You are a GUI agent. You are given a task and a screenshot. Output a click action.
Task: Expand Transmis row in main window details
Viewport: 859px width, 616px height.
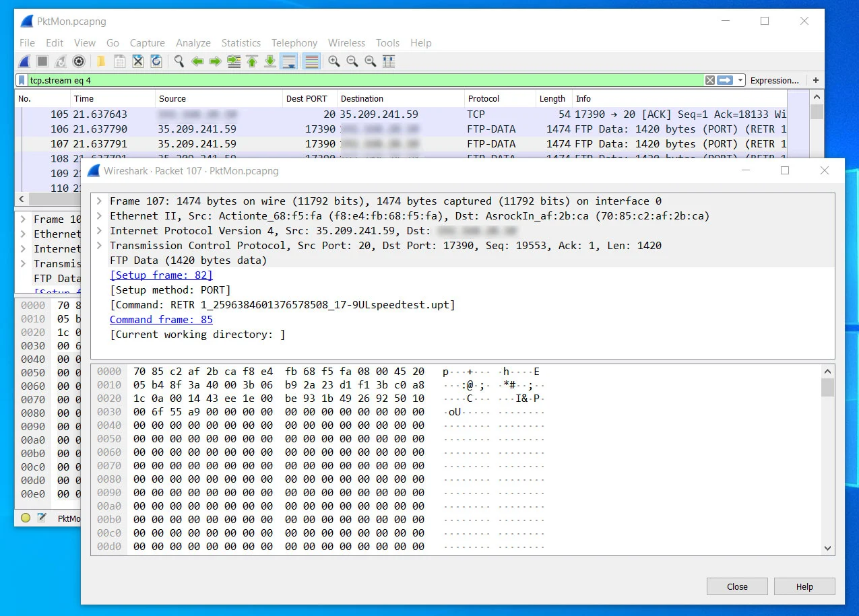tap(23, 264)
